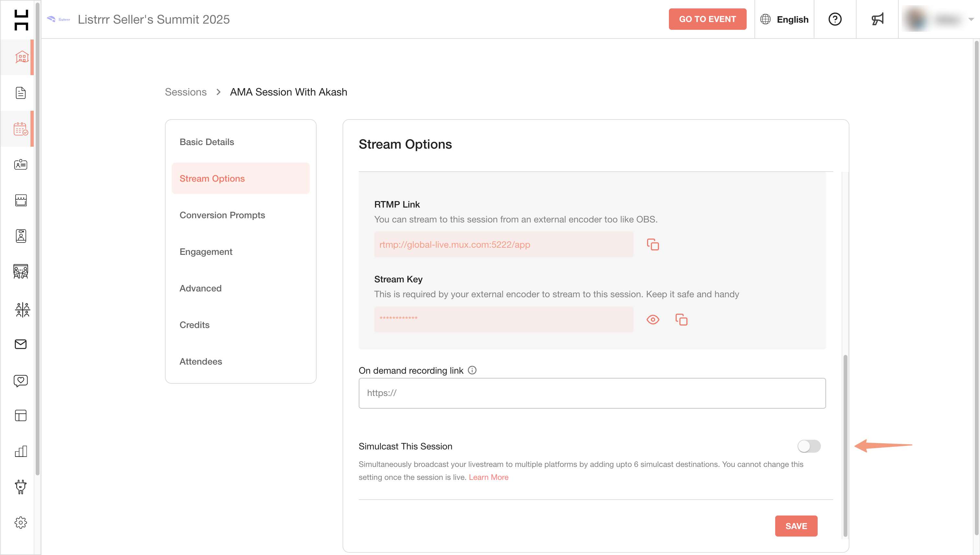Switch to the Conversion Prompts tab
The width and height of the screenshot is (980, 555).
[222, 215]
